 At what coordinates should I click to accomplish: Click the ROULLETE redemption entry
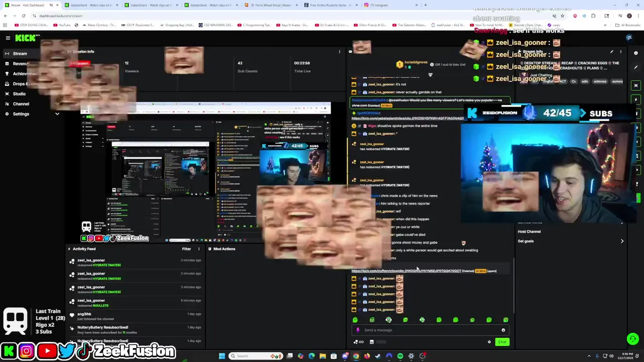[x=136, y=303]
